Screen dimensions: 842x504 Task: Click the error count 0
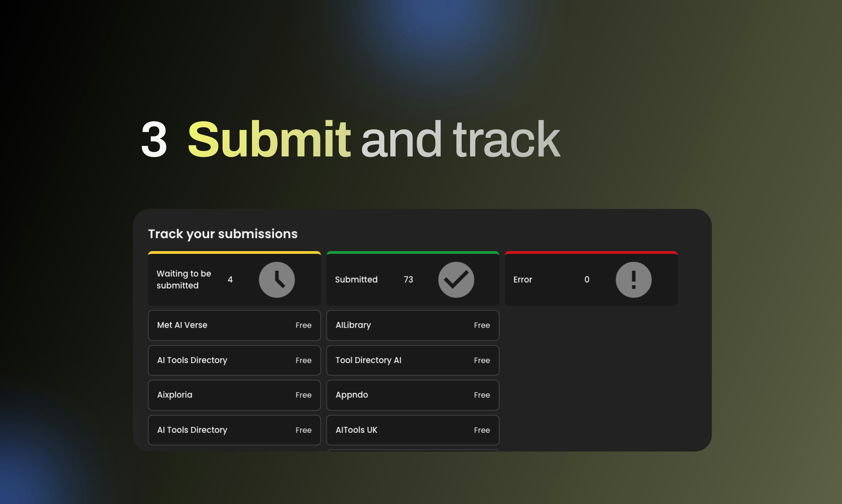pyautogui.click(x=587, y=280)
